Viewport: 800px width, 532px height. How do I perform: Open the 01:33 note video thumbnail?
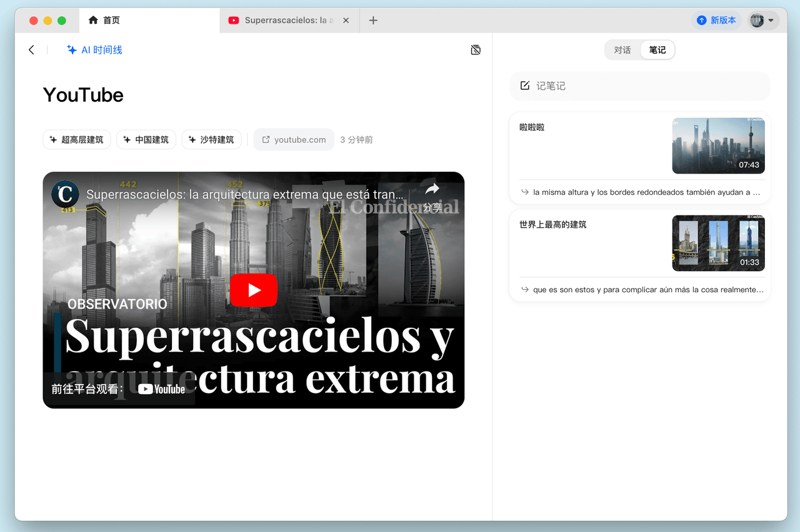(x=718, y=243)
